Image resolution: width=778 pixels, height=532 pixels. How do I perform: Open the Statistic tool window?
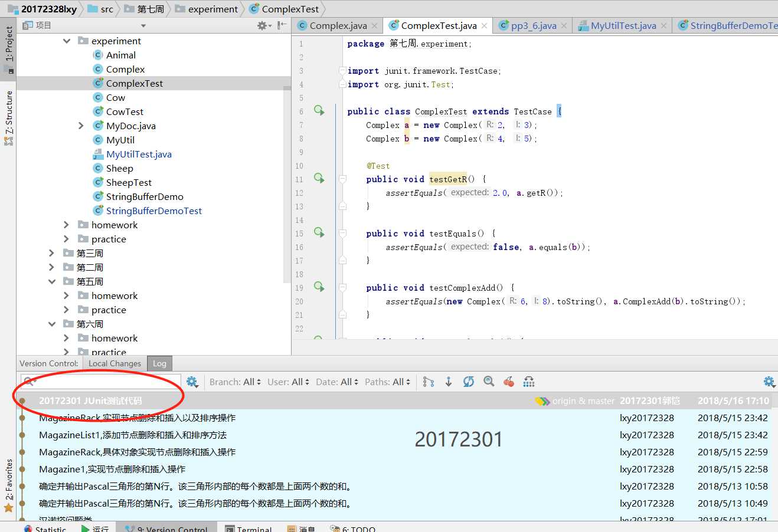click(x=45, y=528)
